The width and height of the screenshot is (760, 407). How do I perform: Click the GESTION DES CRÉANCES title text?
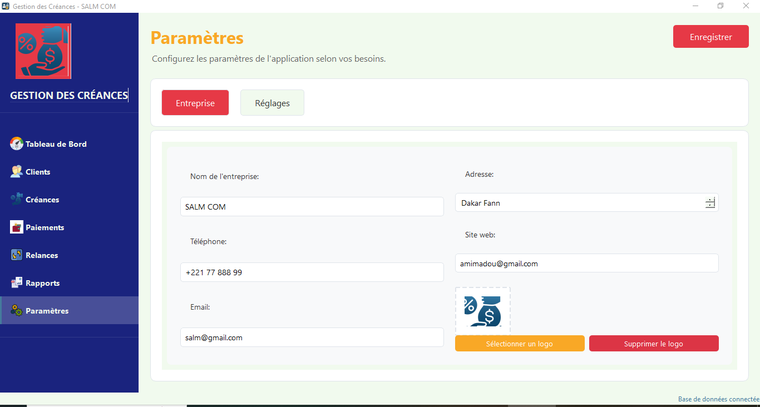[69, 95]
